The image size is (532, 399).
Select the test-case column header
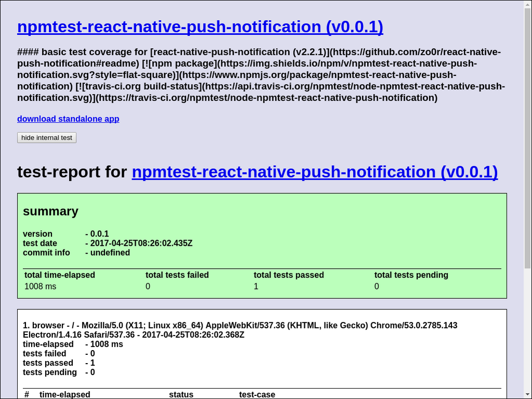[x=257, y=394]
